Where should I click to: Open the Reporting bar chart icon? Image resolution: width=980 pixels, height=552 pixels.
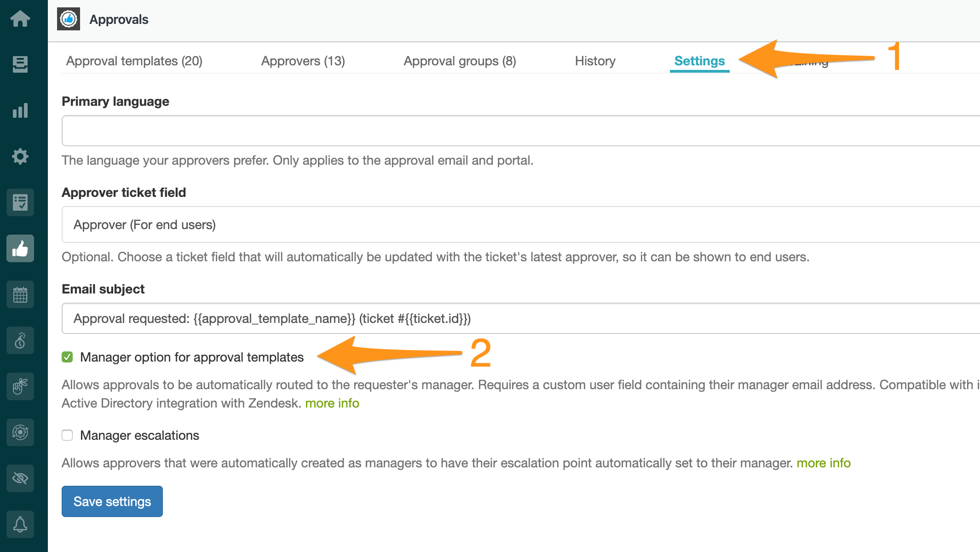point(20,110)
